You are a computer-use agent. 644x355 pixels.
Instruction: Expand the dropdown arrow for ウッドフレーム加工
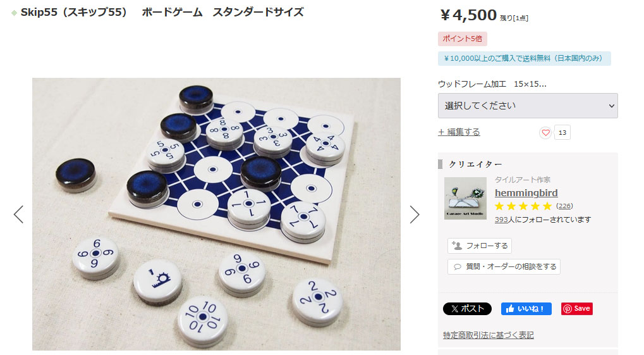(611, 106)
